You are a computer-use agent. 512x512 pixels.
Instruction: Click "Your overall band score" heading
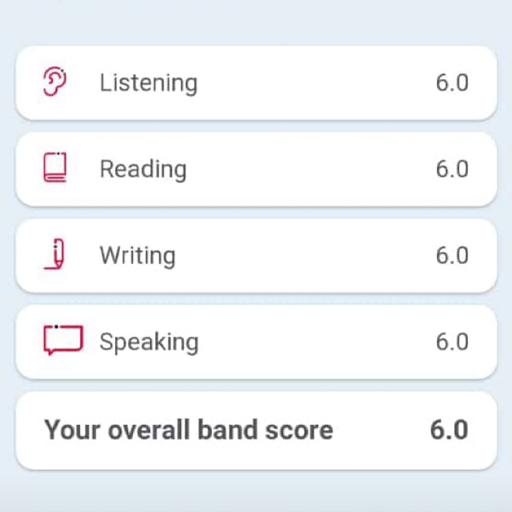point(189,430)
